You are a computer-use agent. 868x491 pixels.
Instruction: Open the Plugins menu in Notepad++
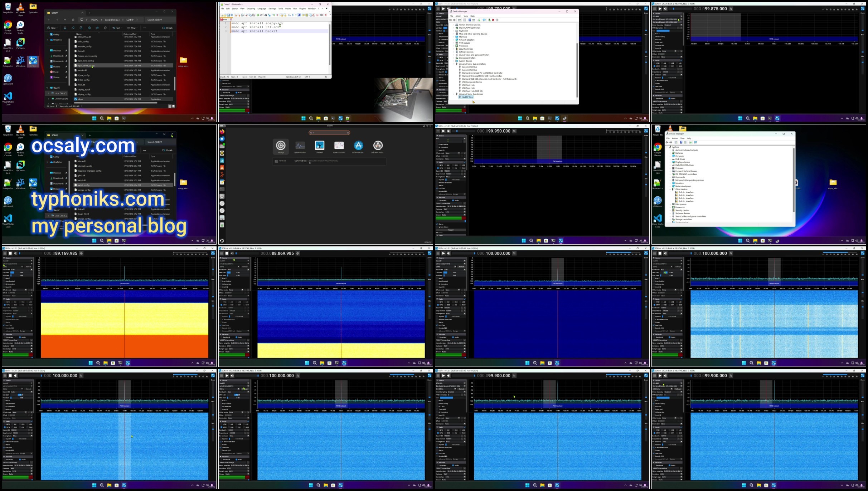tap(302, 9)
